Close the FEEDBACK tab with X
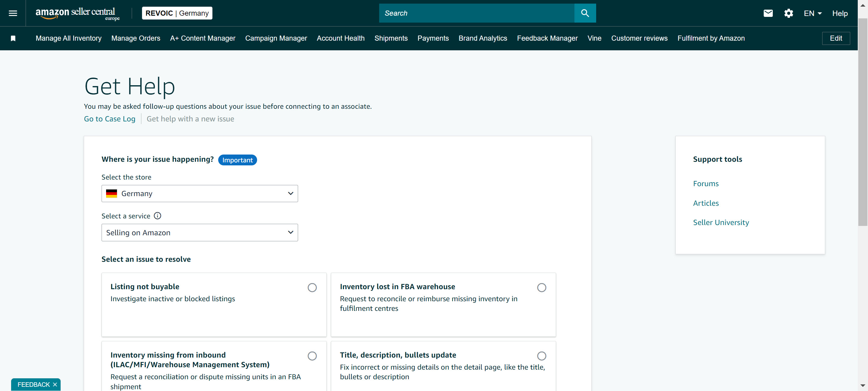The width and height of the screenshot is (868, 391). pos(55,384)
